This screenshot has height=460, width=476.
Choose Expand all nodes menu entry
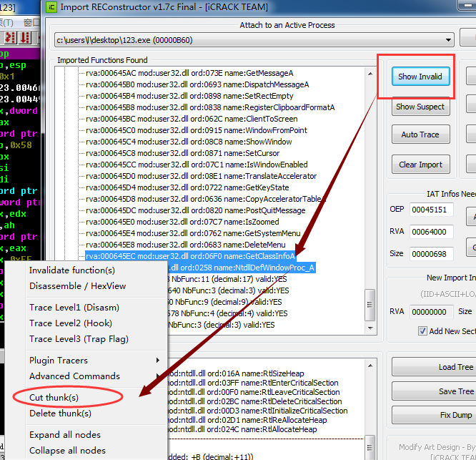(x=65, y=435)
